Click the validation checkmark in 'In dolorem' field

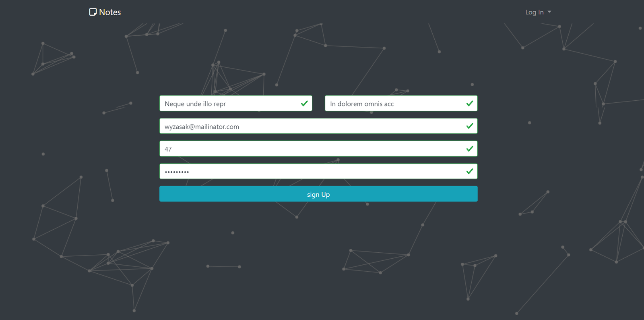coord(469,104)
